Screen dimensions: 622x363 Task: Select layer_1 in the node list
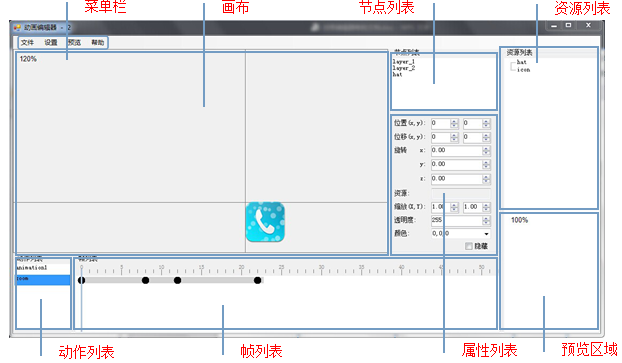point(404,62)
